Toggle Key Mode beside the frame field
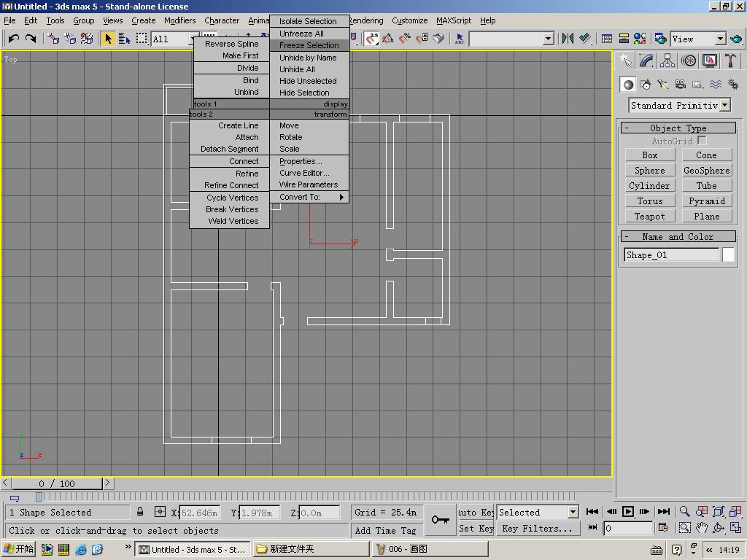This screenshot has height=560, width=747. 592,528
